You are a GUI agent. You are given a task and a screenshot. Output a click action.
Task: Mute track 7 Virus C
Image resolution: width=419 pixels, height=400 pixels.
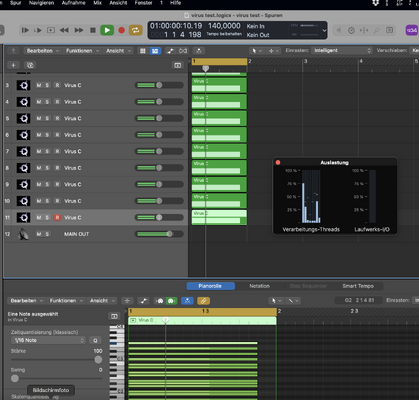[39, 151]
